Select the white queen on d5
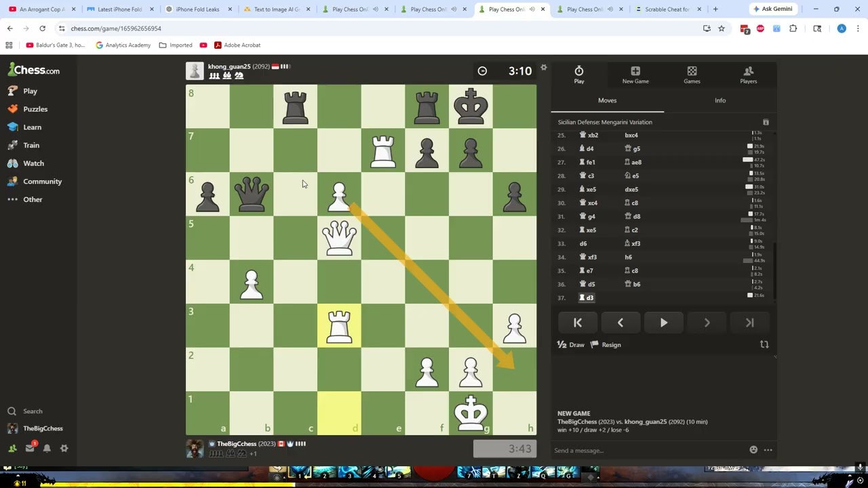The height and width of the screenshot is (488, 868). point(339,238)
